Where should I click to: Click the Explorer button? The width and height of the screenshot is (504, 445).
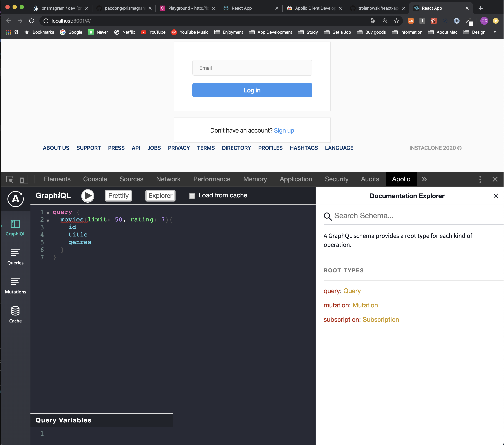pos(160,196)
